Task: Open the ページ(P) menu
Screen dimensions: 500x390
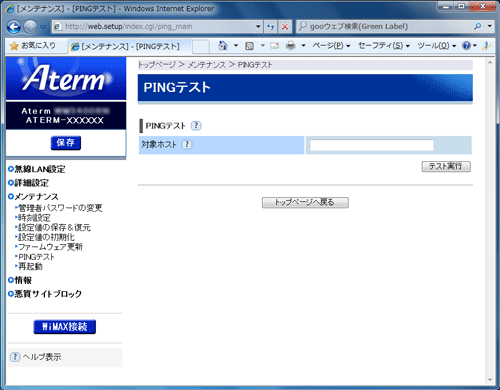Action: click(x=331, y=46)
